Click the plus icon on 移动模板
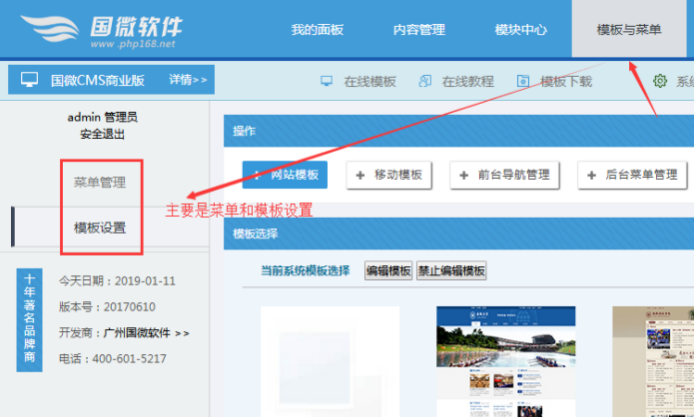This screenshot has width=694, height=417. pyautogui.click(x=360, y=175)
